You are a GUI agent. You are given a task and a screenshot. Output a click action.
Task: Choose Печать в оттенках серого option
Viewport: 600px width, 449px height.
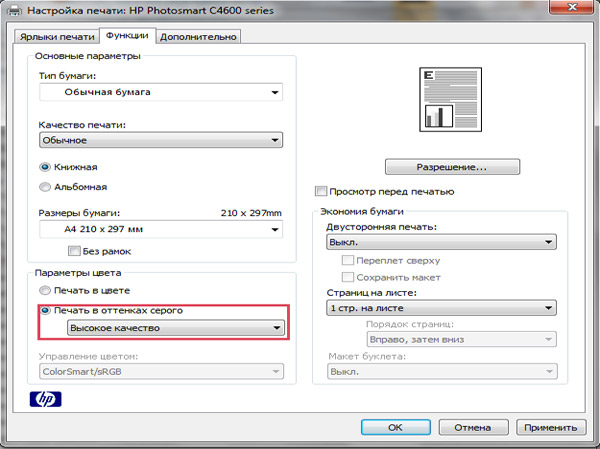coord(45,310)
